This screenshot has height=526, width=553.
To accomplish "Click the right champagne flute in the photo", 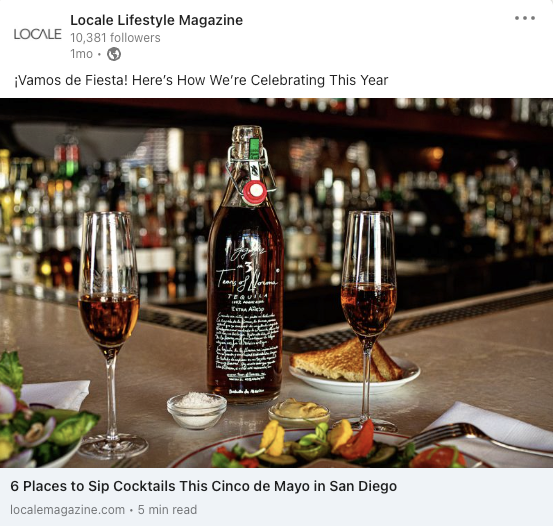I will click(x=369, y=318).
